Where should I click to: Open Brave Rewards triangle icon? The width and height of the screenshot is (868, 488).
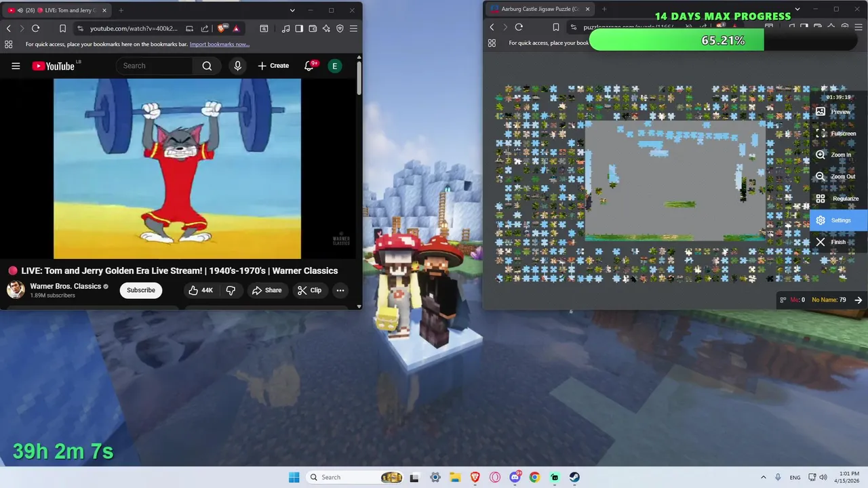click(x=236, y=28)
